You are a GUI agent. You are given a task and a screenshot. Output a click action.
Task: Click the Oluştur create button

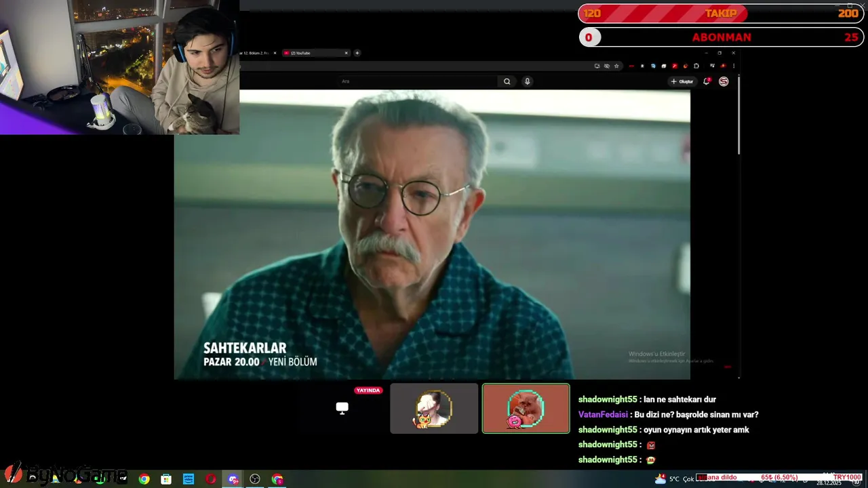[x=682, y=81]
